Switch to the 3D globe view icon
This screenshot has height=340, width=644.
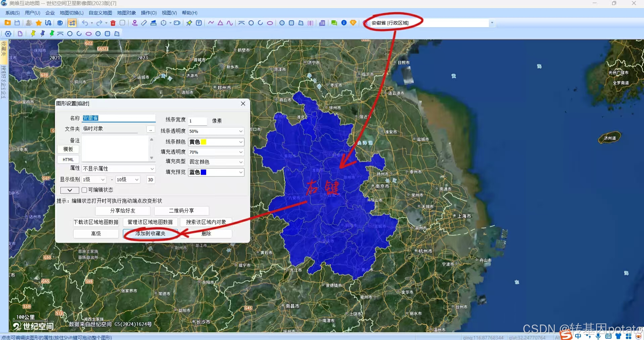60,23
